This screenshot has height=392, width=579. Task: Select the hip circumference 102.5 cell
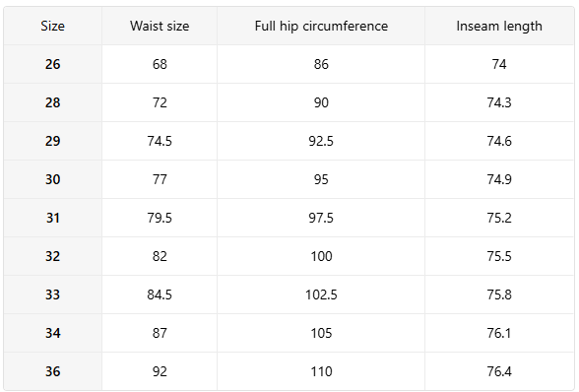coord(321,294)
